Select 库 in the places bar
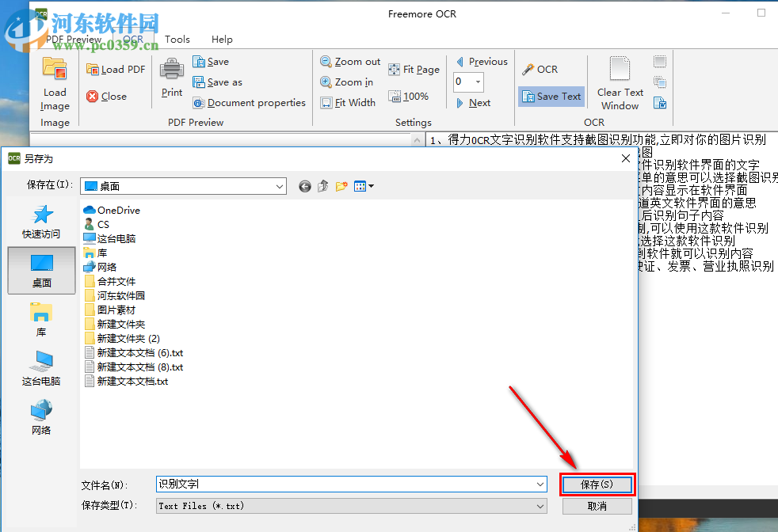 point(41,320)
